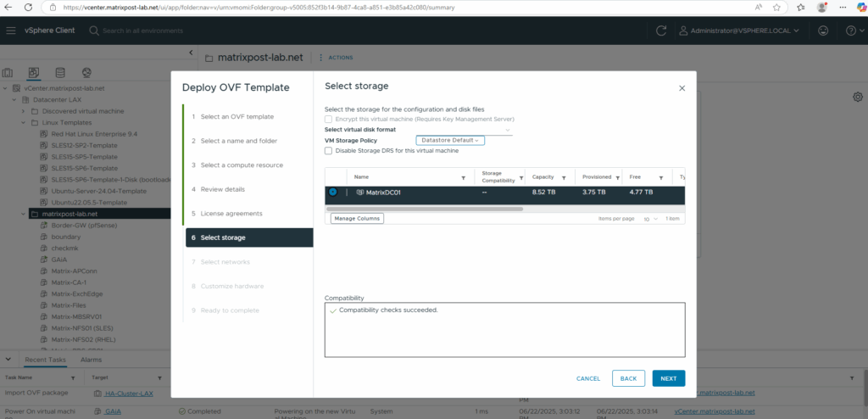Open the vSphere Client hamburger menu
This screenshot has height=419, width=868.
(11, 31)
